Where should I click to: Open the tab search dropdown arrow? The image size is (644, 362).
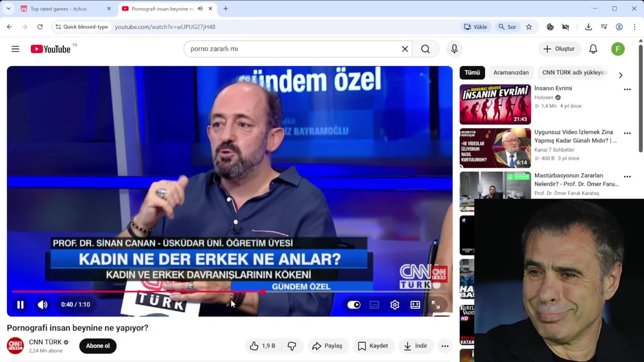pyautogui.click(x=8, y=9)
